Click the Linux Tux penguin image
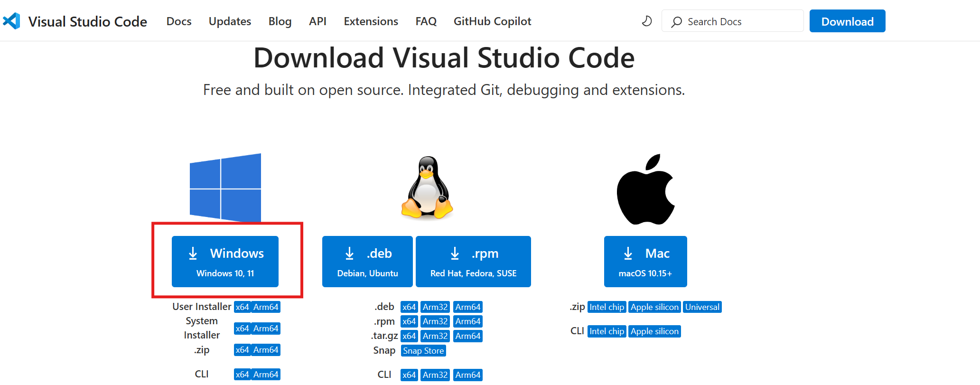This screenshot has width=980, height=385. [427, 188]
